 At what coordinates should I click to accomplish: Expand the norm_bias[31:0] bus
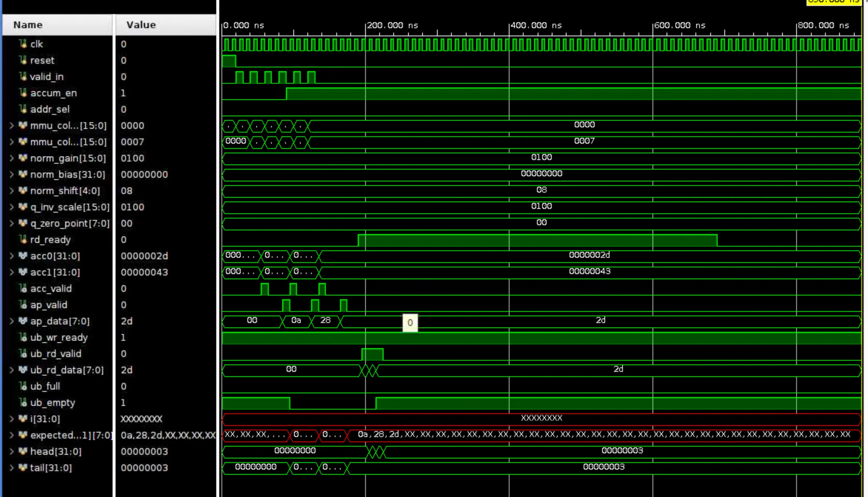[x=12, y=174]
